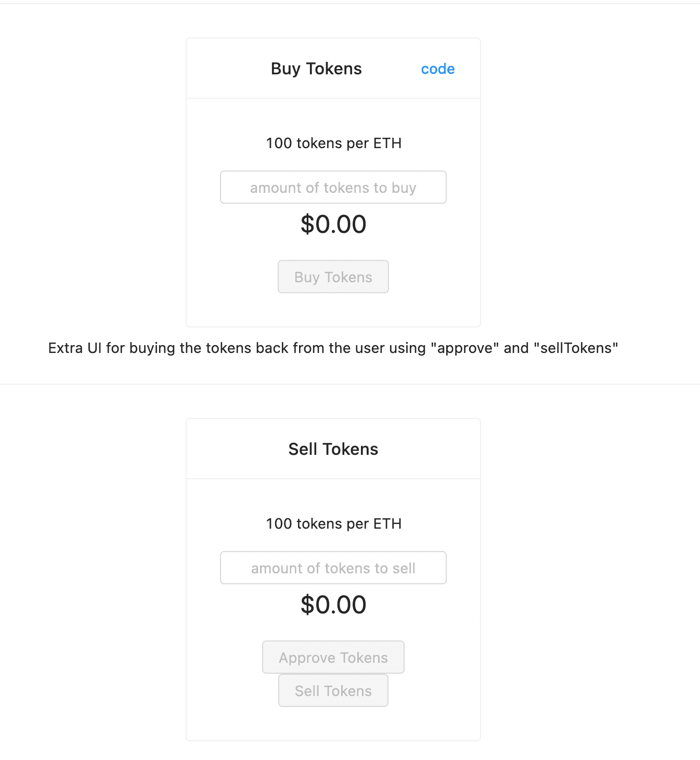
Task: Click the $0.00 price in Sell card
Action: click(333, 605)
